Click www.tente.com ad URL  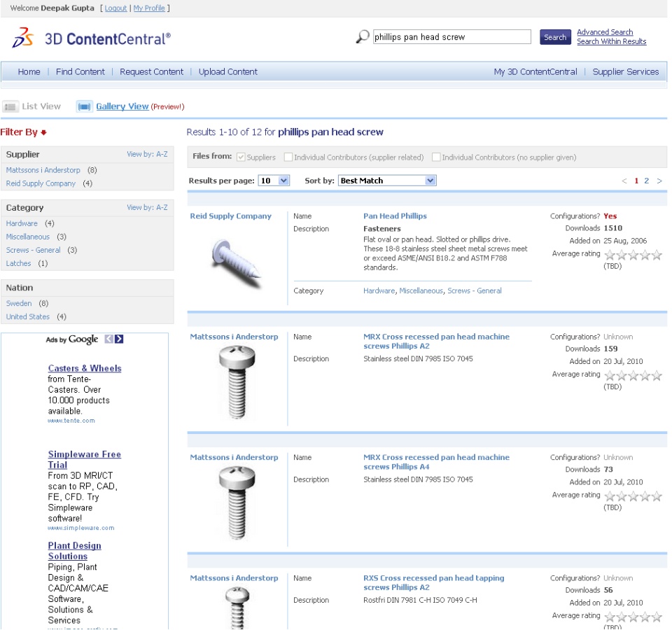tap(71, 421)
